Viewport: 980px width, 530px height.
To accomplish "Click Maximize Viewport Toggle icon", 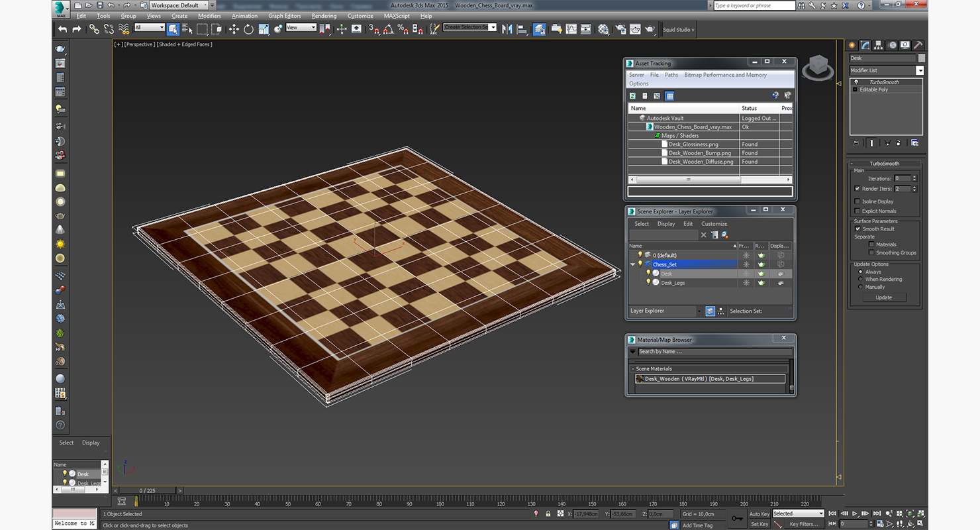I will pyautogui.click(x=922, y=523).
